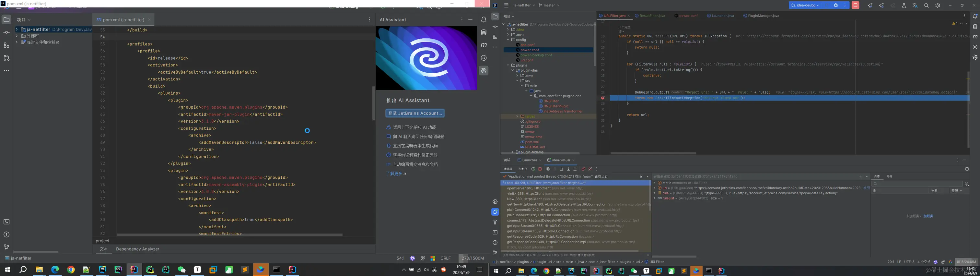
Task: Click Step Into in debugger toolbar
Action: 568,169
